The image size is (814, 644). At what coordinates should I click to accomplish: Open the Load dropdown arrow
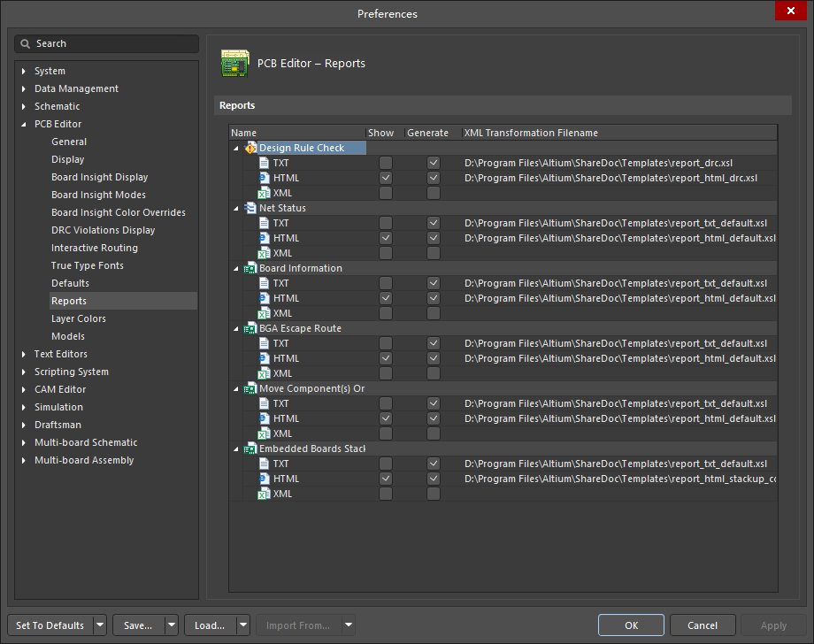(x=243, y=625)
